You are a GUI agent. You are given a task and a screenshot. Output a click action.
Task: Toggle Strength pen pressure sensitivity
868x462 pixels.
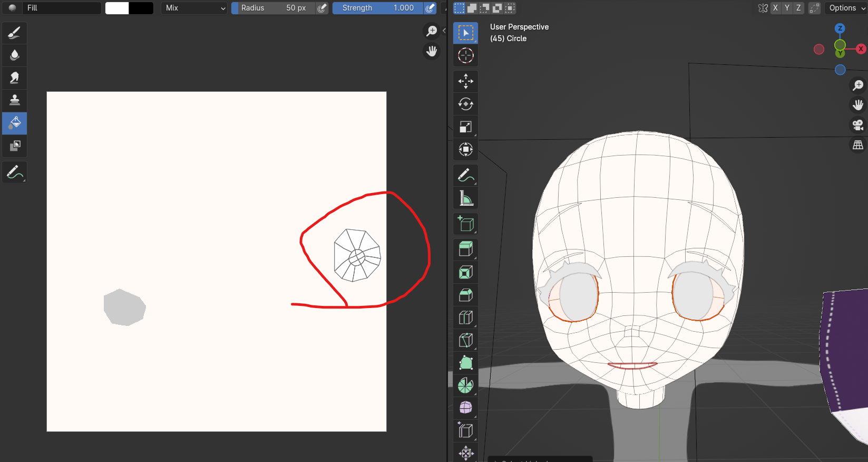pyautogui.click(x=430, y=8)
